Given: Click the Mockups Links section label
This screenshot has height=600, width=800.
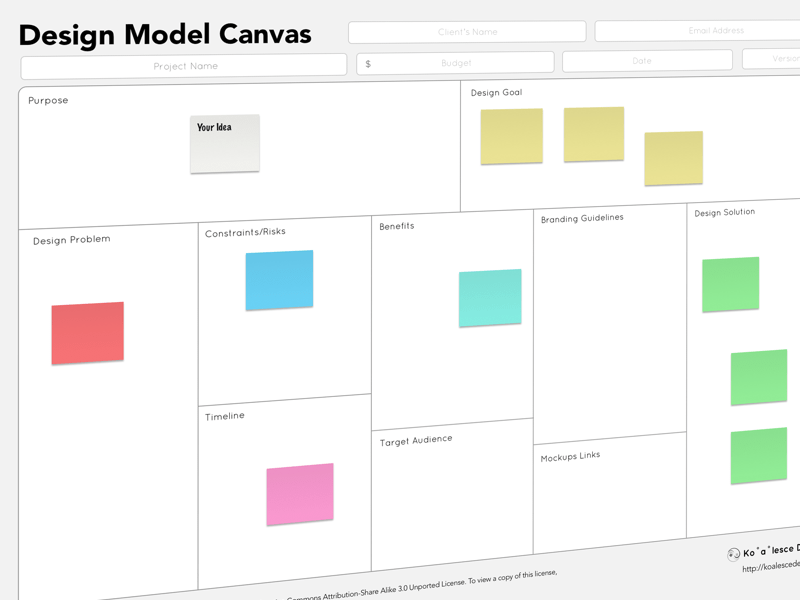Looking at the screenshot, I should point(570,456).
